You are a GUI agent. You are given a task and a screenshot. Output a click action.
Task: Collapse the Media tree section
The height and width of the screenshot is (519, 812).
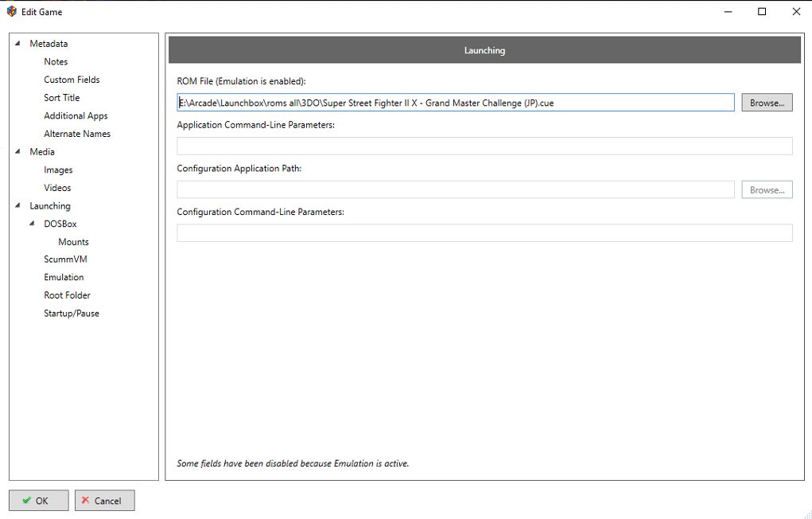click(x=18, y=151)
